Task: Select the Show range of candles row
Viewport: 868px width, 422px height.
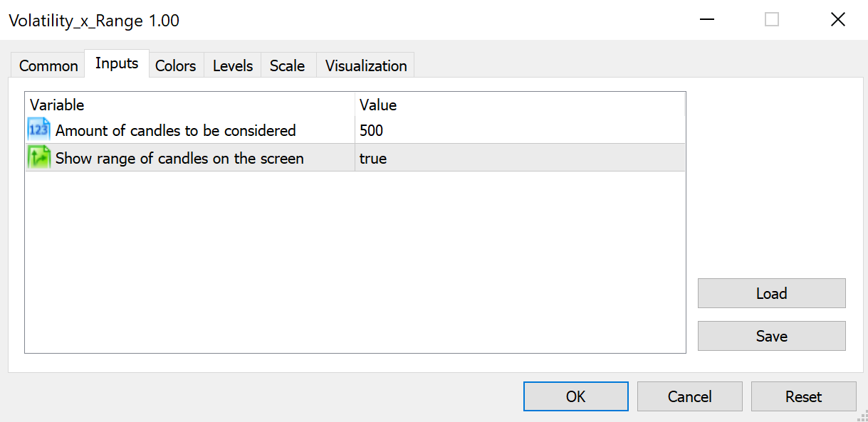Action: 178,157
